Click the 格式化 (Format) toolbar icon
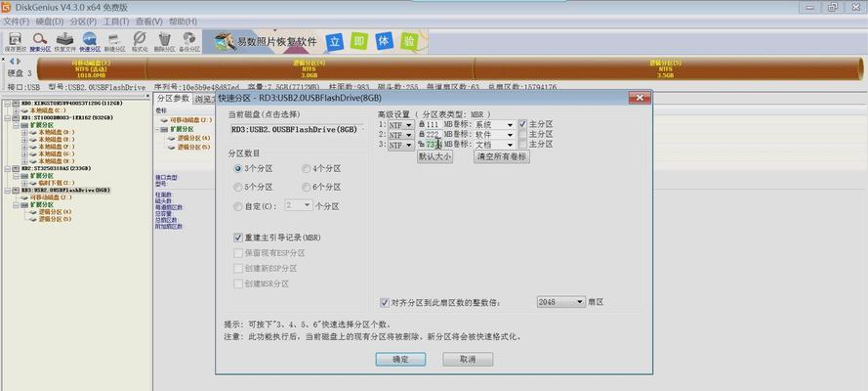868x391 pixels. 140,39
